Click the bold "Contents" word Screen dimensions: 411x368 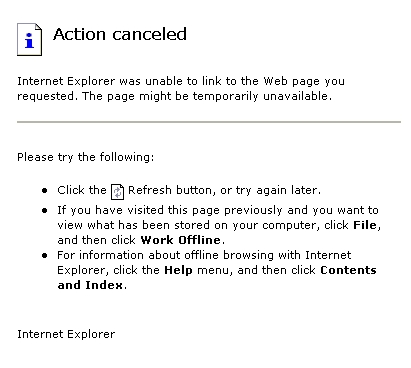(348, 270)
